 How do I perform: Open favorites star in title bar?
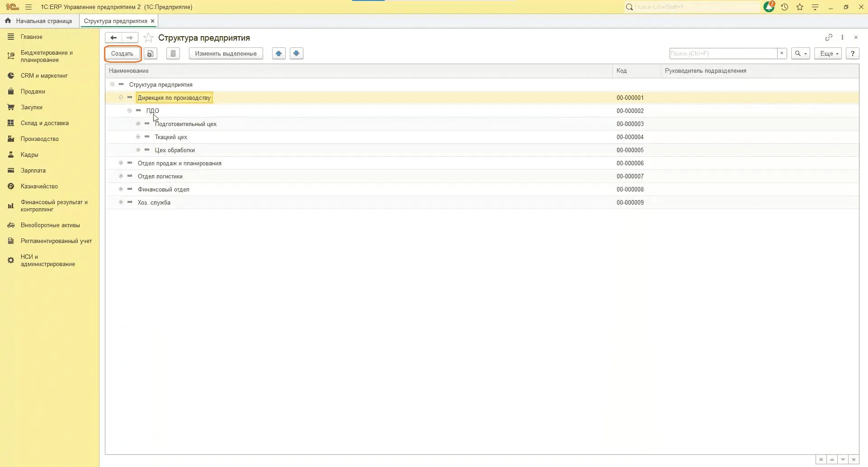(x=800, y=7)
